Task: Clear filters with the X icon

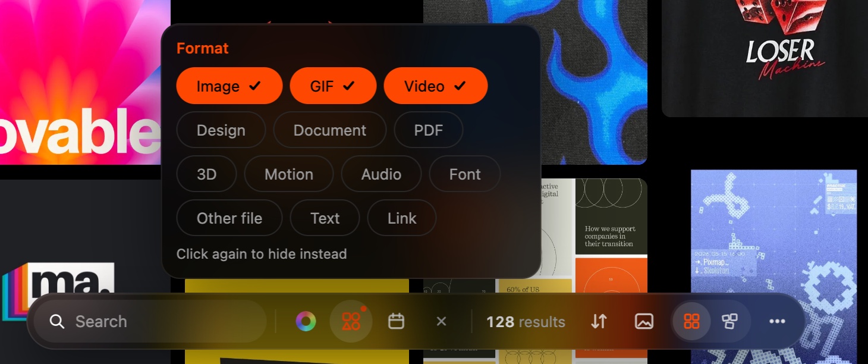Action: pos(441,322)
